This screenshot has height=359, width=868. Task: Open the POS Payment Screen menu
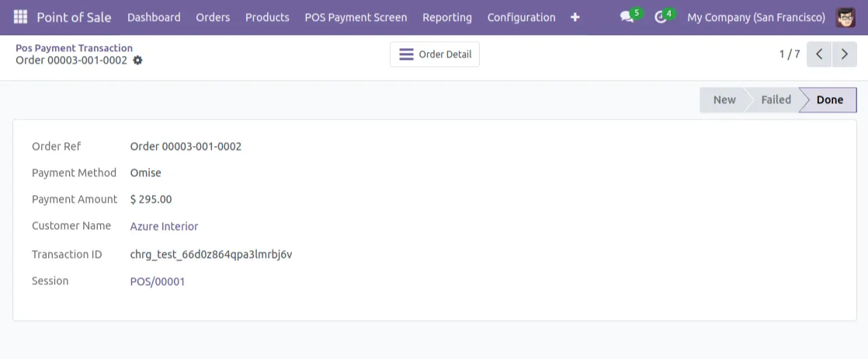click(x=356, y=17)
